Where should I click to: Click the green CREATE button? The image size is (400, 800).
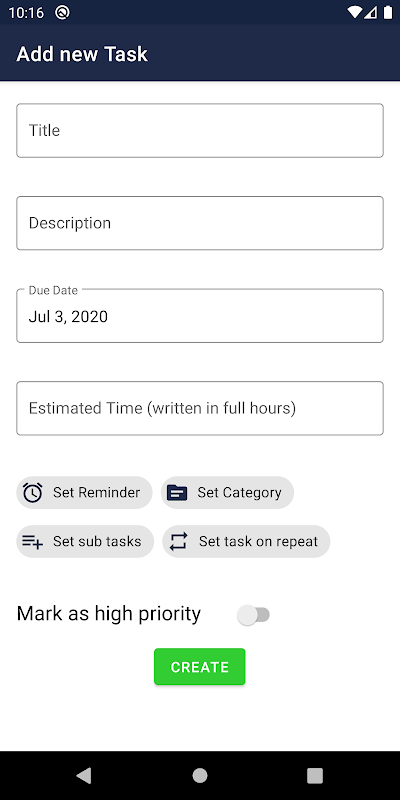[x=200, y=667]
